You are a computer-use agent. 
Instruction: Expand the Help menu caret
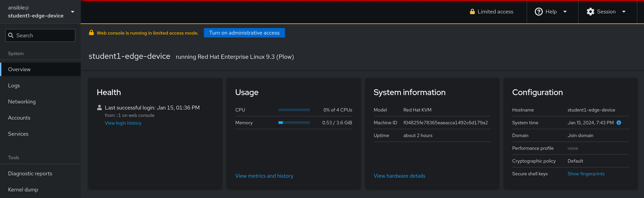(565, 11)
